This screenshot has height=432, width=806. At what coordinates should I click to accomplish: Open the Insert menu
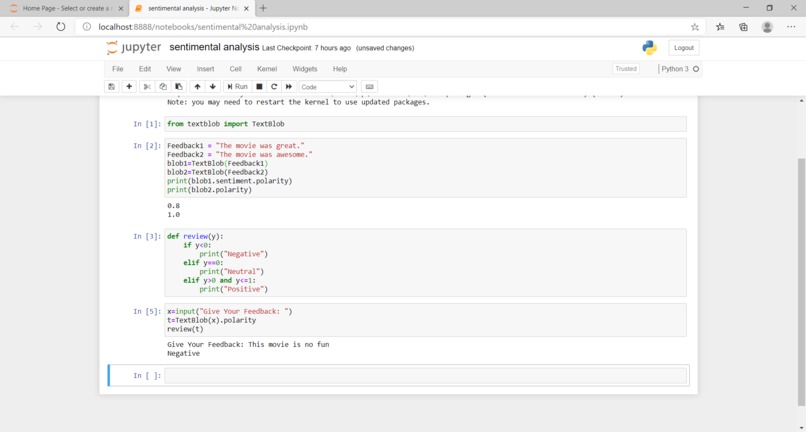tap(206, 69)
